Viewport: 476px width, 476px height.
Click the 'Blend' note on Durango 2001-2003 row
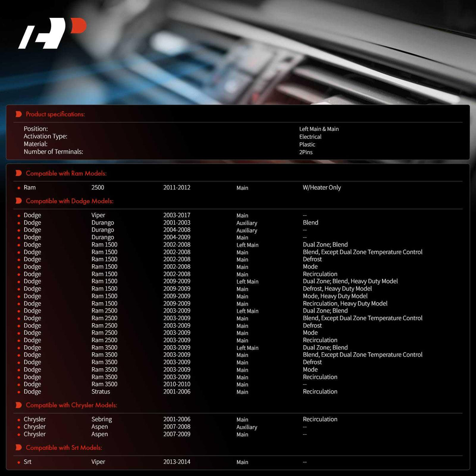pos(311,223)
